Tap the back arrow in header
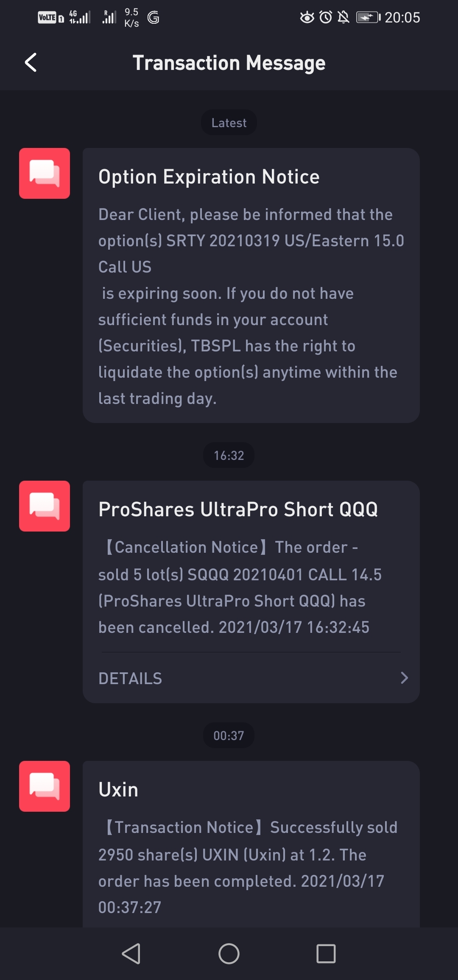458x980 pixels. point(31,63)
